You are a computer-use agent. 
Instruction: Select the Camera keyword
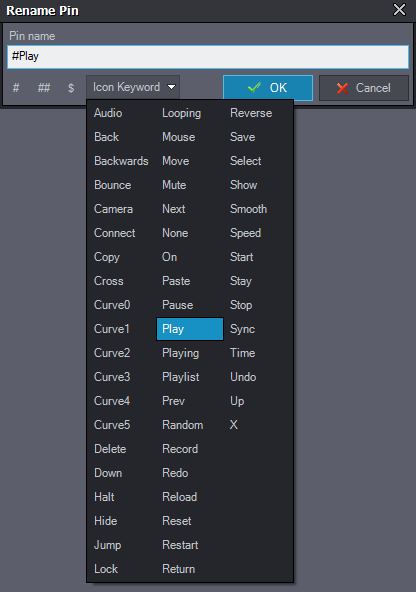tap(113, 209)
